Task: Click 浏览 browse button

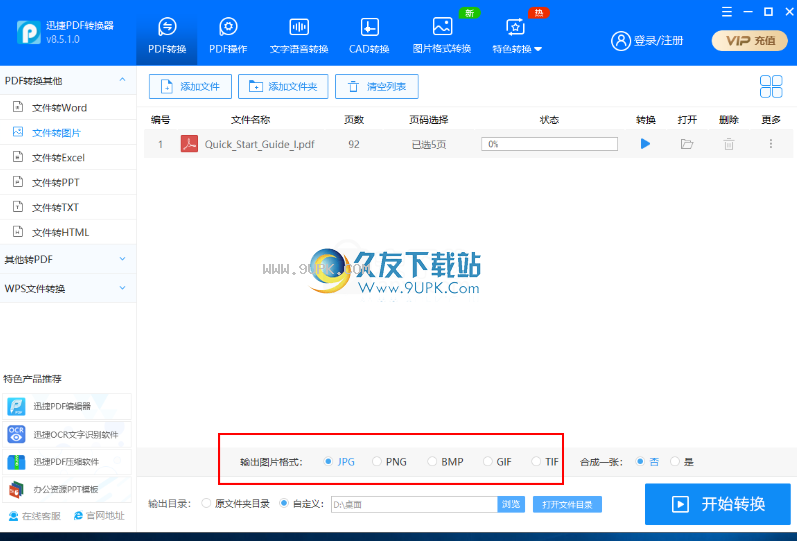Action: [x=511, y=504]
